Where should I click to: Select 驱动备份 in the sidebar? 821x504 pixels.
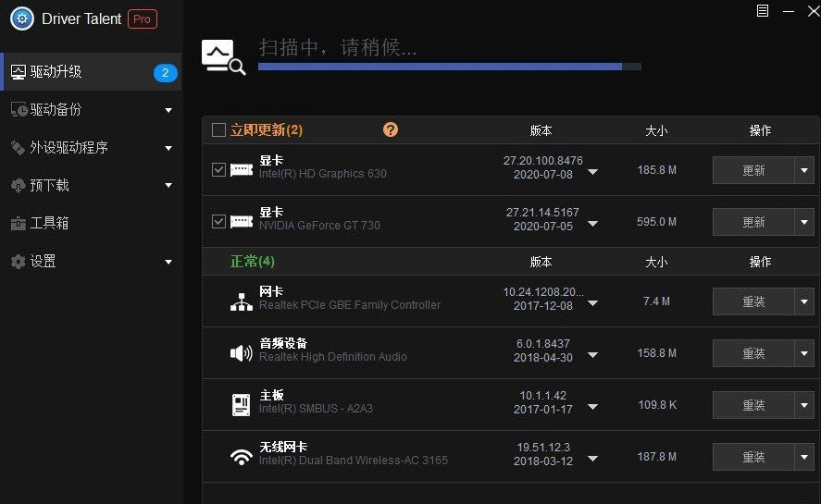pyautogui.click(x=91, y=110)
